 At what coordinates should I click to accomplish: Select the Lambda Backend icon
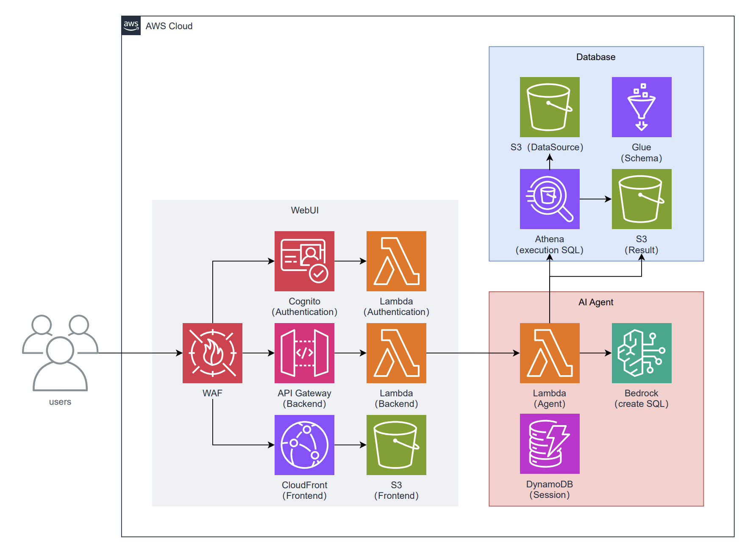pyautogui.click(x=396, y=353)
